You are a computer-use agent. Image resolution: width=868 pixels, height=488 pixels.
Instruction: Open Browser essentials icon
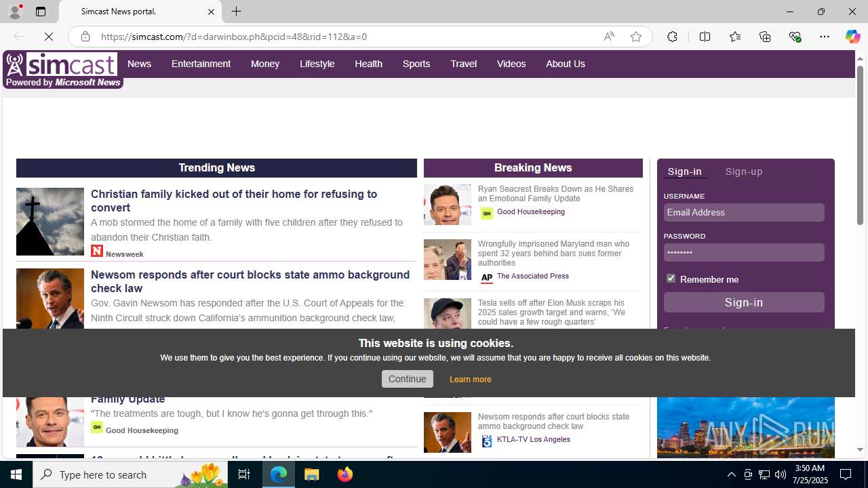point(795,37)
